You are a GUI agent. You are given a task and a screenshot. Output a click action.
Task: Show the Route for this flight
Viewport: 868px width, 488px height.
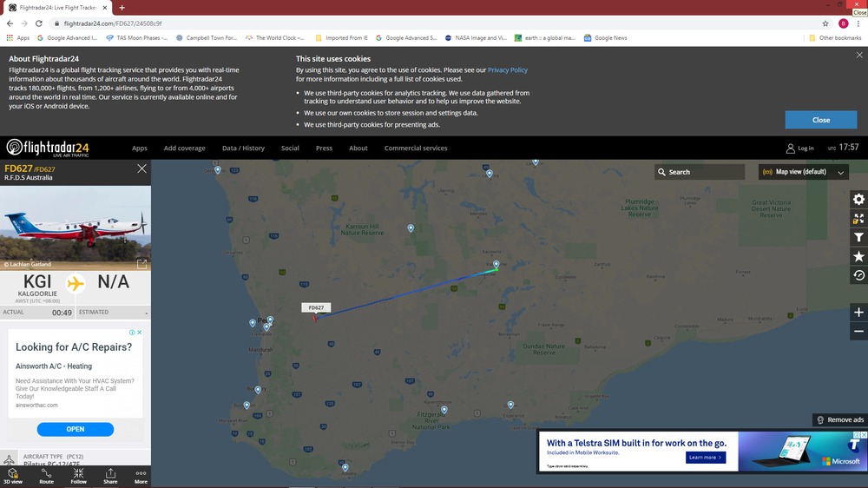click(x=46, y=475)
